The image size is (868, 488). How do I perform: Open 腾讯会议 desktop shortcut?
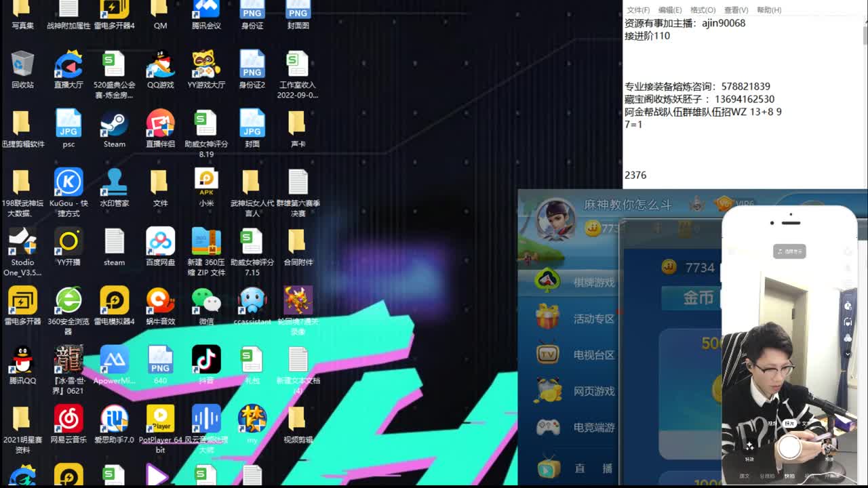click(206, 15)
